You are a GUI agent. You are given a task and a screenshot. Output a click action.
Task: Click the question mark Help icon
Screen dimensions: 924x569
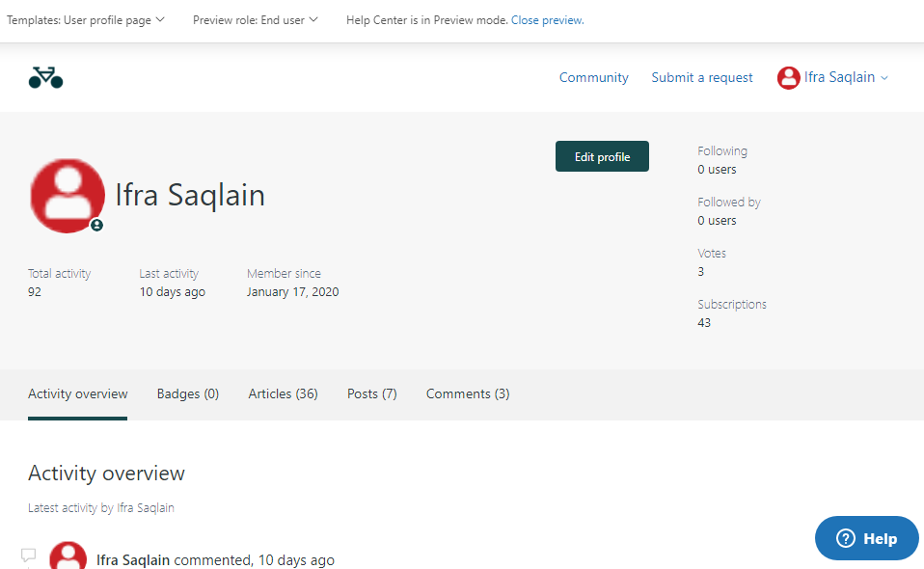tap(846, 539)
